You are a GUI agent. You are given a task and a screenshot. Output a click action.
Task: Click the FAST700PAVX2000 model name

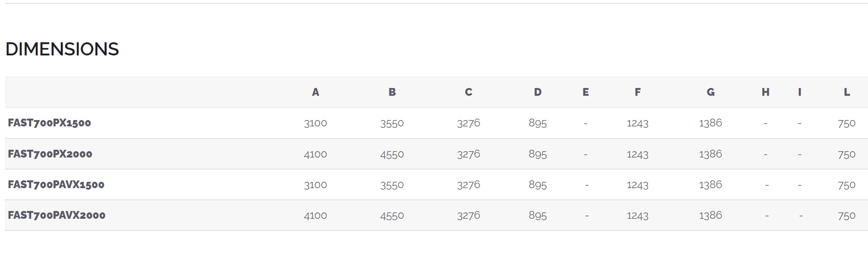pyautogui.click(x=56, y=215)
